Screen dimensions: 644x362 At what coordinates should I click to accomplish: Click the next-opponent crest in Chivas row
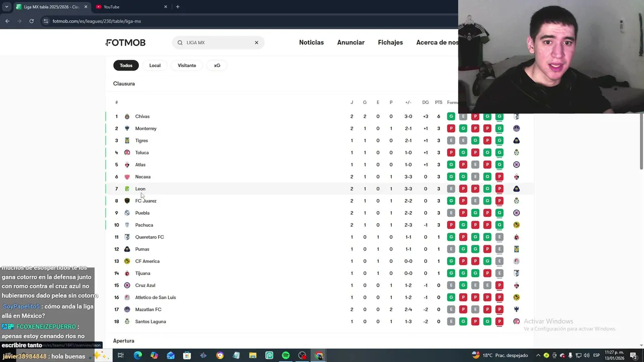pyautogui.click(x=516, y=117)
